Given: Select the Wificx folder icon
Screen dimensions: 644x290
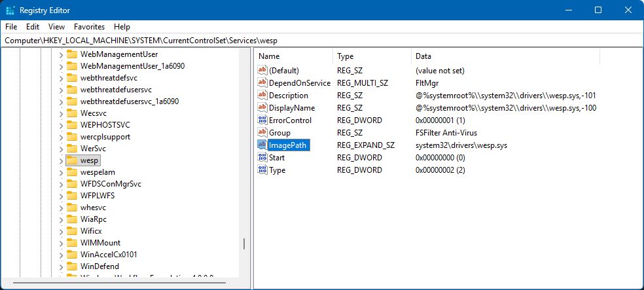Looking at the screenshot, I should pyautogui.click(x=72, y=231).
